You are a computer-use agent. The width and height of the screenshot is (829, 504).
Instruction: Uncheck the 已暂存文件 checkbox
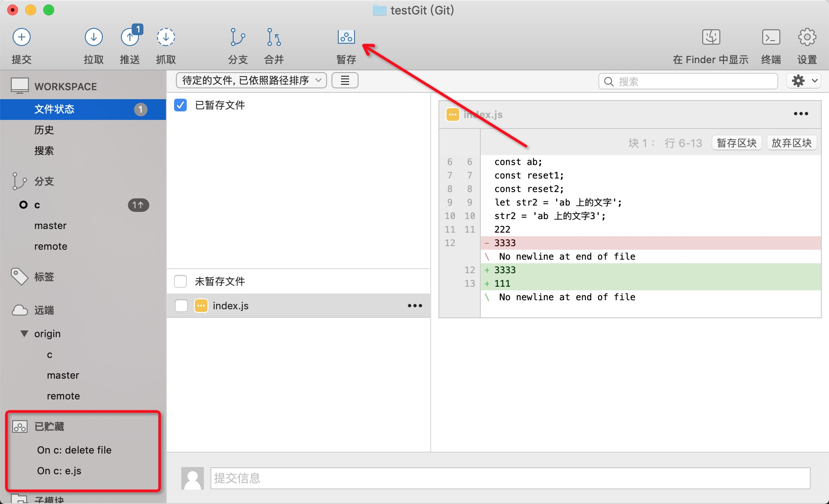click(180, 105)
